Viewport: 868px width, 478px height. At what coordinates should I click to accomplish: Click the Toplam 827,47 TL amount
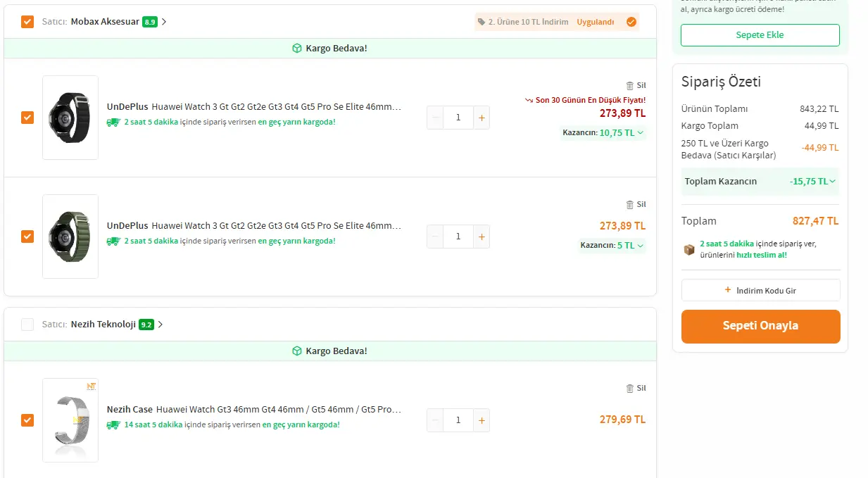(816, 221)
